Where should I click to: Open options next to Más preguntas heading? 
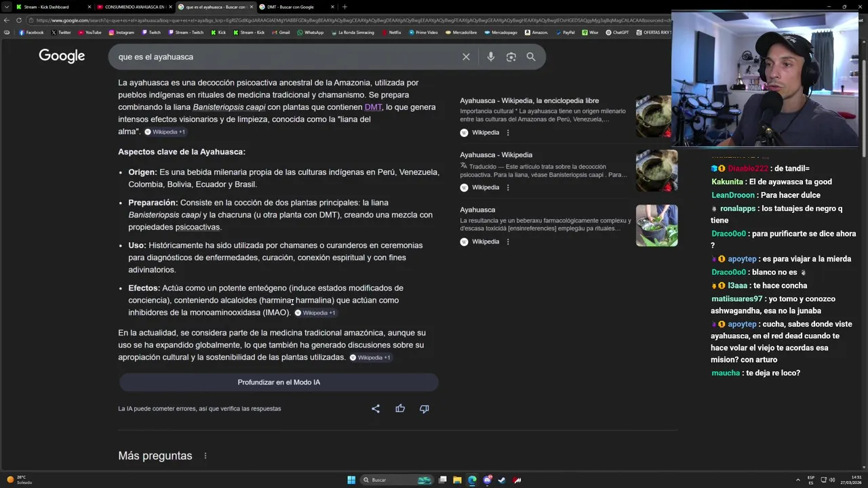tap(205, 456)
